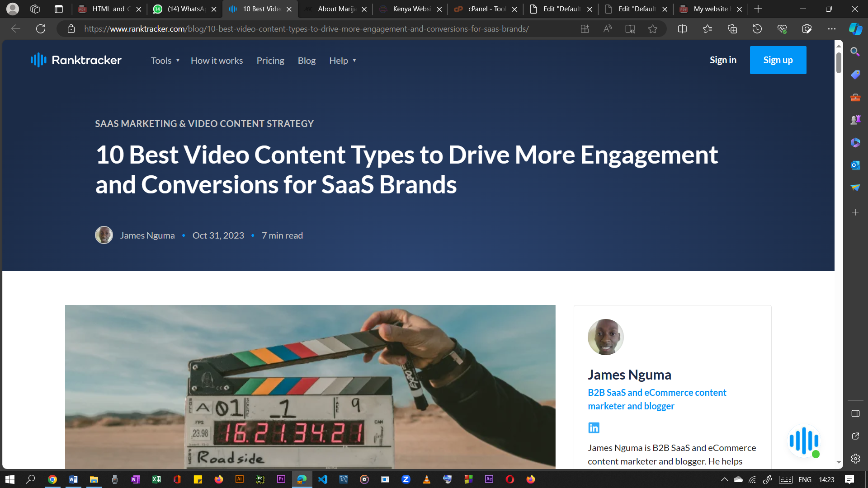Open the Copilot sidebar icon
Viewport: 868px width, 488px height.
(x=855, y=29)
